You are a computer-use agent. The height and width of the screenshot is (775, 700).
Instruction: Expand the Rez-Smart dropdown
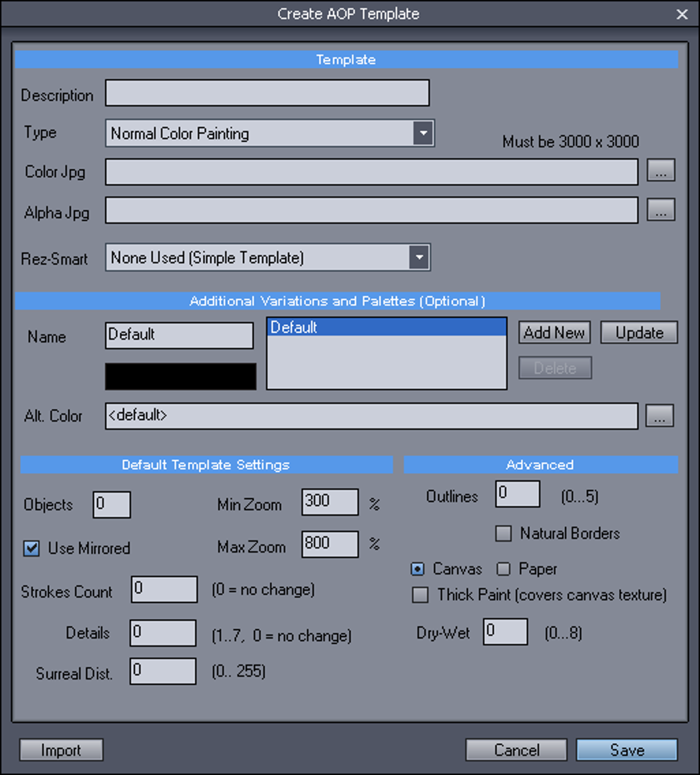[268, 257]
